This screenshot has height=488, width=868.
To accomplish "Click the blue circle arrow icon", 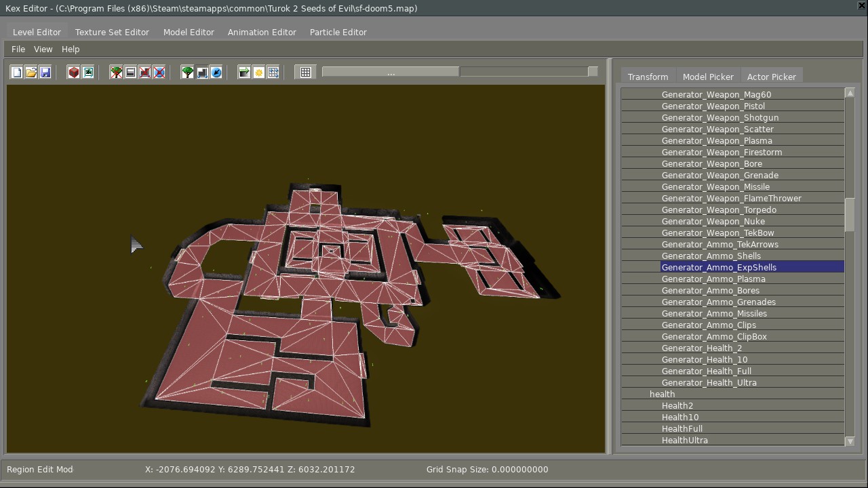I will coord(216,73).
